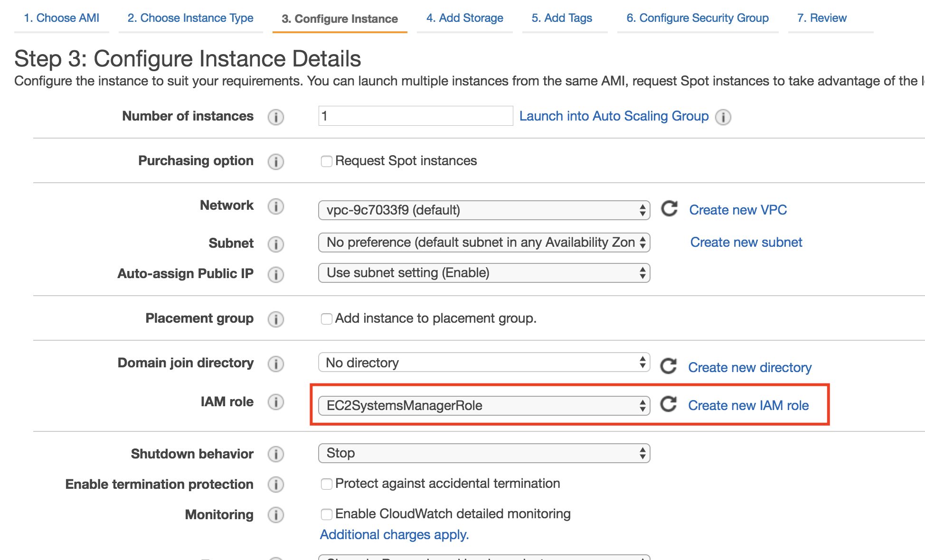925x560 pixels.
Task: Click the Number of instances input field
Action: coord(415,116)
